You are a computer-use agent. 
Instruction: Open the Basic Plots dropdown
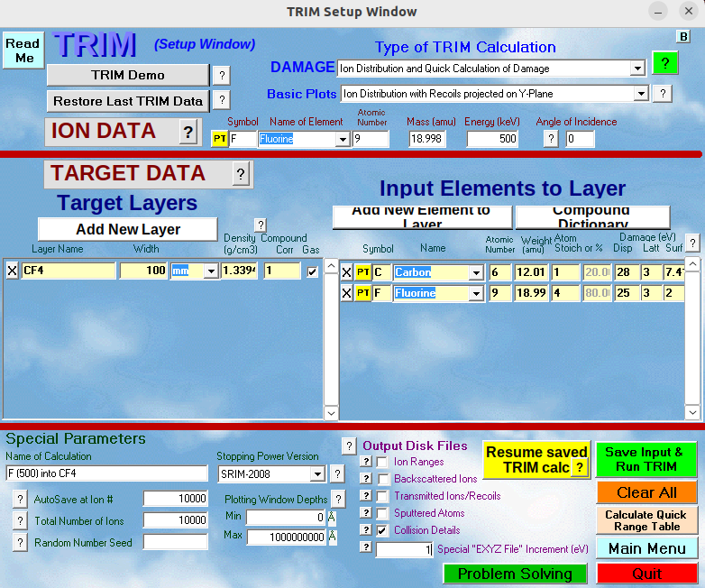tap(641, 94)
